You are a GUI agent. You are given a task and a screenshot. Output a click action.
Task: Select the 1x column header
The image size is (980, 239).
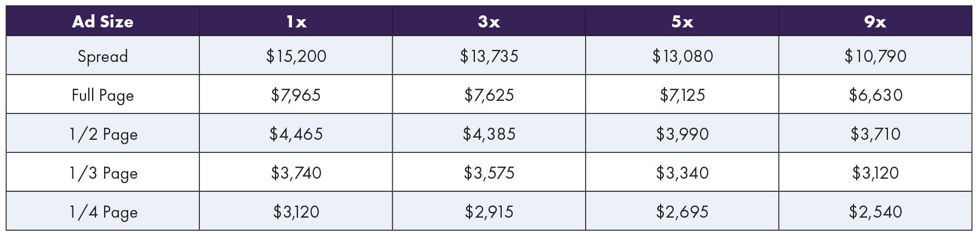pos(296,21)
